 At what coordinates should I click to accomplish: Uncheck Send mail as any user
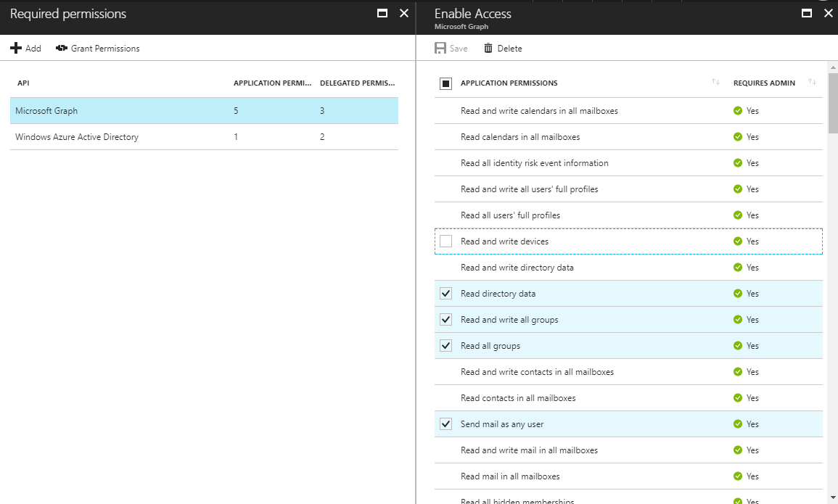tap(446, 424)
